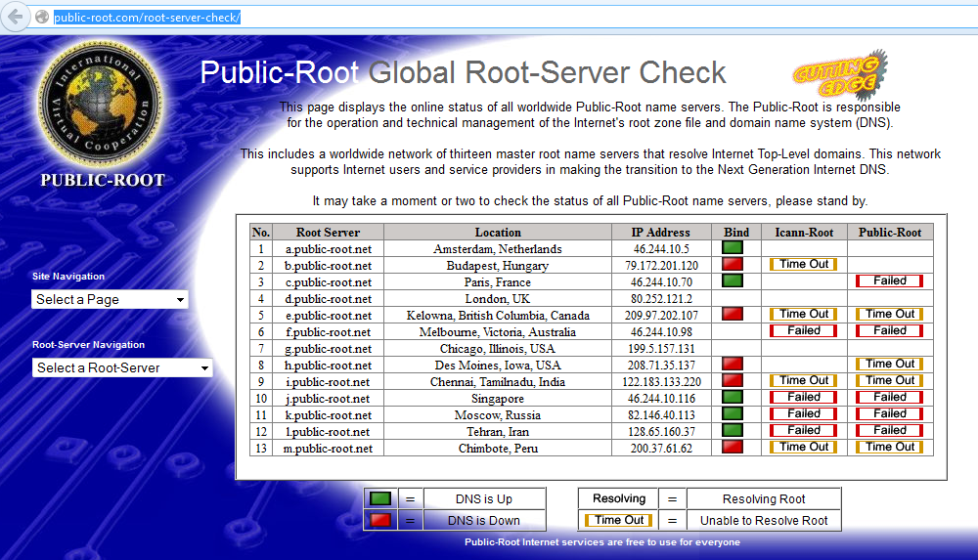Click location London, UK
Viewport: 978px width, 560px height.
[498, 299]
